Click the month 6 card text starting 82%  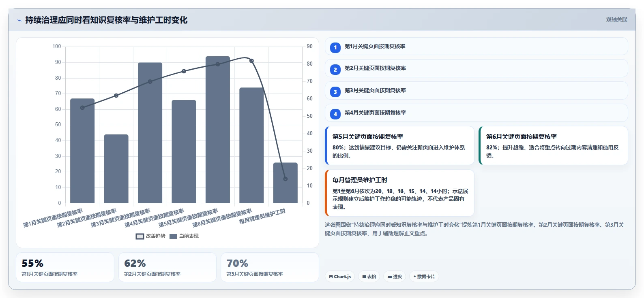[552, 151]
